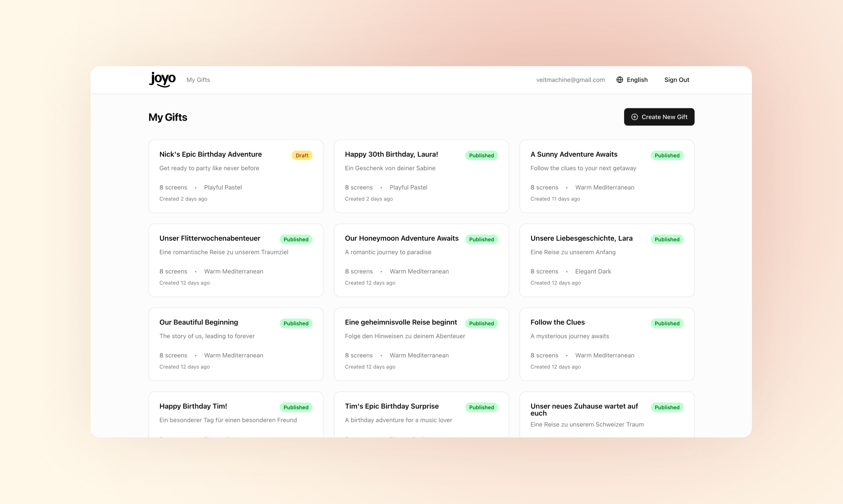
Task: Open My Gifts navigation item
Action: [x=198, y=80]
